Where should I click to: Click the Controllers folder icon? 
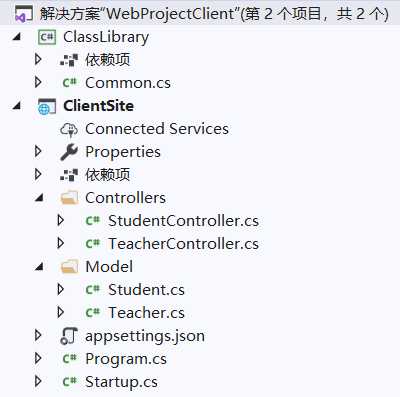point(69,198)
